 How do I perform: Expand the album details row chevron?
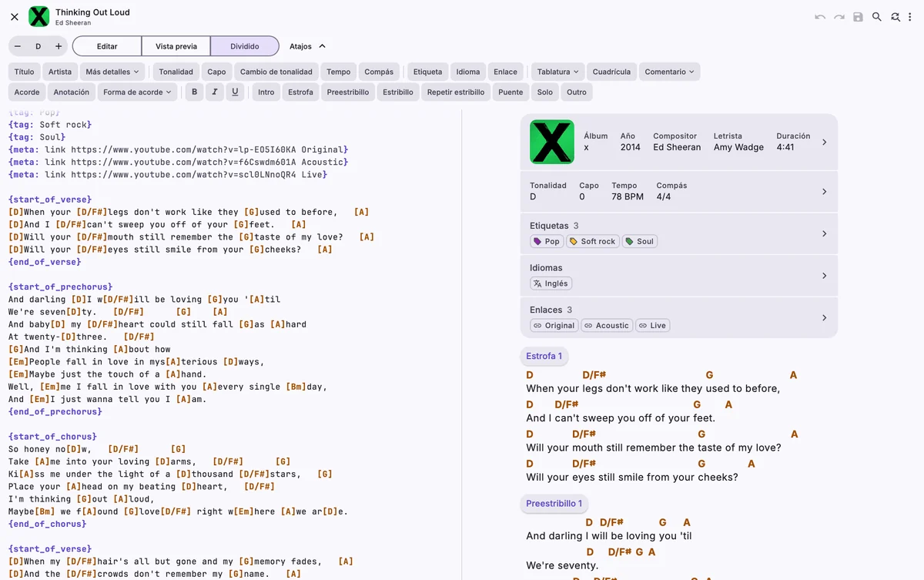(825, 142)
